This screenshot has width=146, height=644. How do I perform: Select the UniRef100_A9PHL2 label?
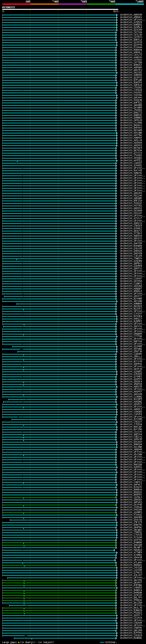tap(131, 52)
